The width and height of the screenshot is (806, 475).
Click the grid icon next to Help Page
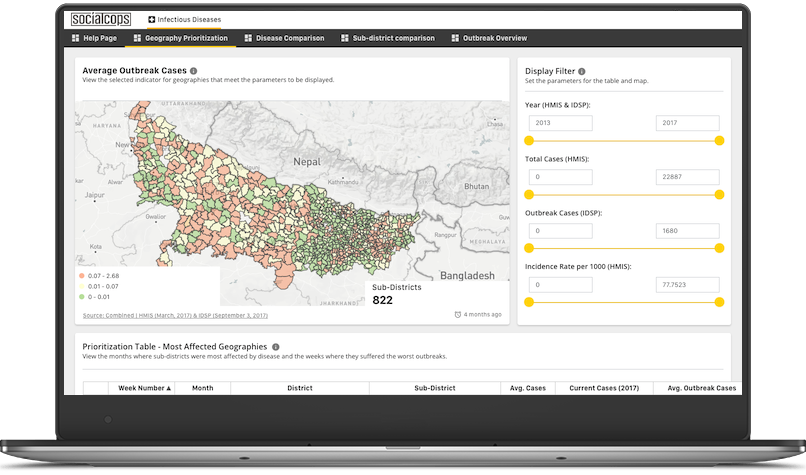tap(76, 38)
